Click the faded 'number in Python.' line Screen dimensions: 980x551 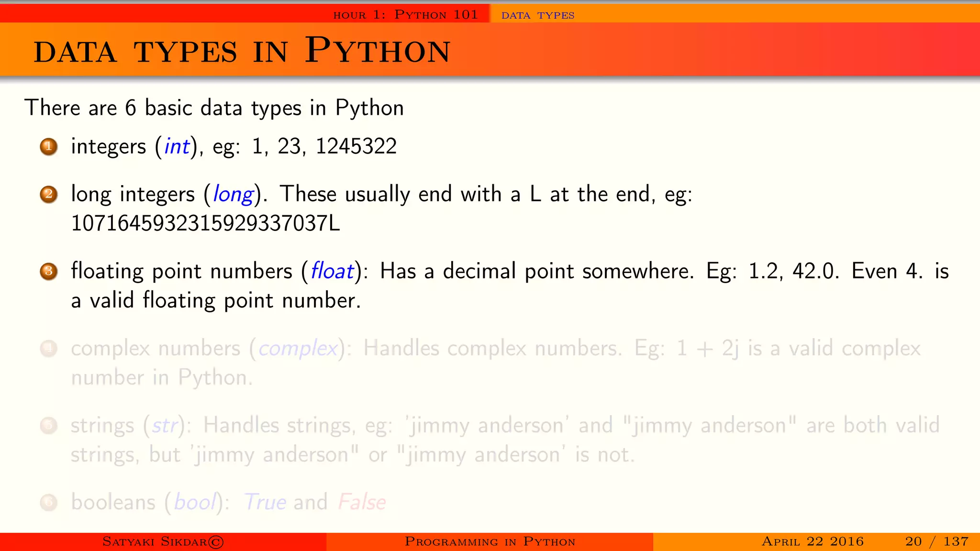coord(162,378)
